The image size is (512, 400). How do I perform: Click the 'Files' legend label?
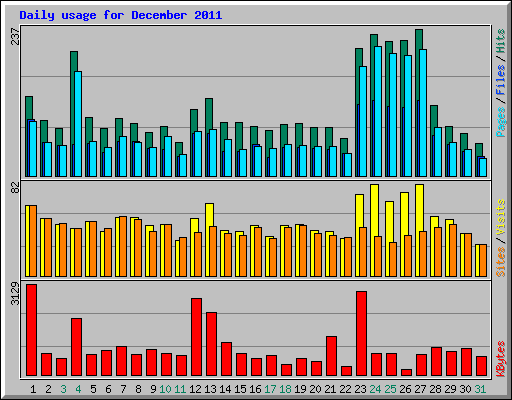click(501, 80)
